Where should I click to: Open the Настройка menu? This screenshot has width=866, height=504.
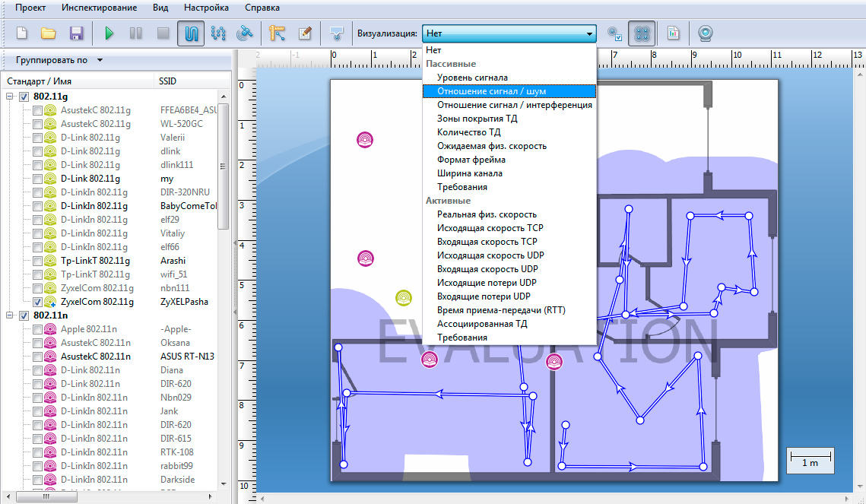[x=206, y=8]
